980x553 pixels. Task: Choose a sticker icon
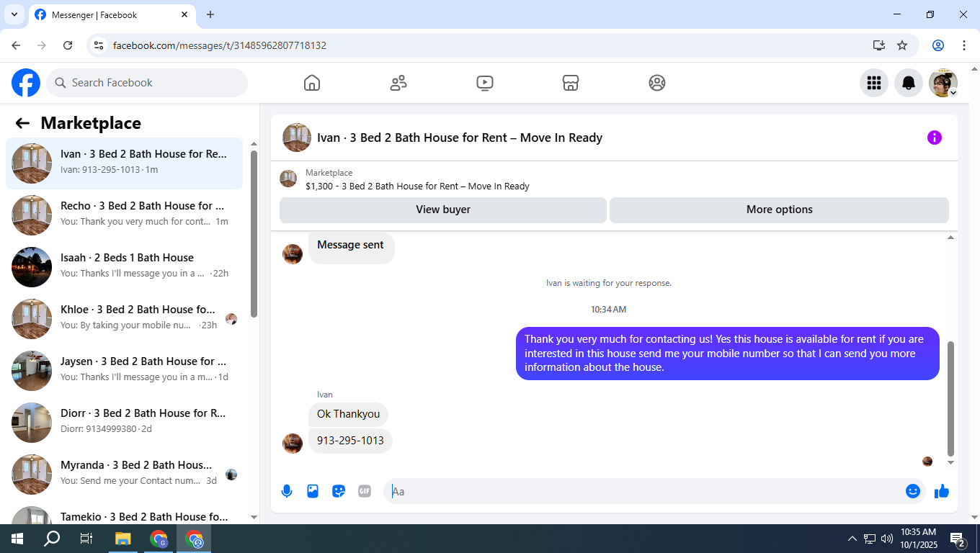pyautogui.click(x=339, y=491)
